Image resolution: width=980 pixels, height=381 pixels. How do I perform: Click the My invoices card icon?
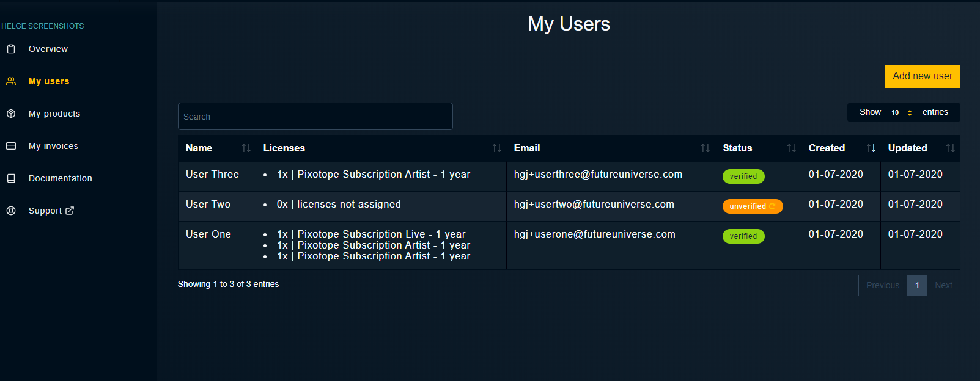(x=11, y=146)
